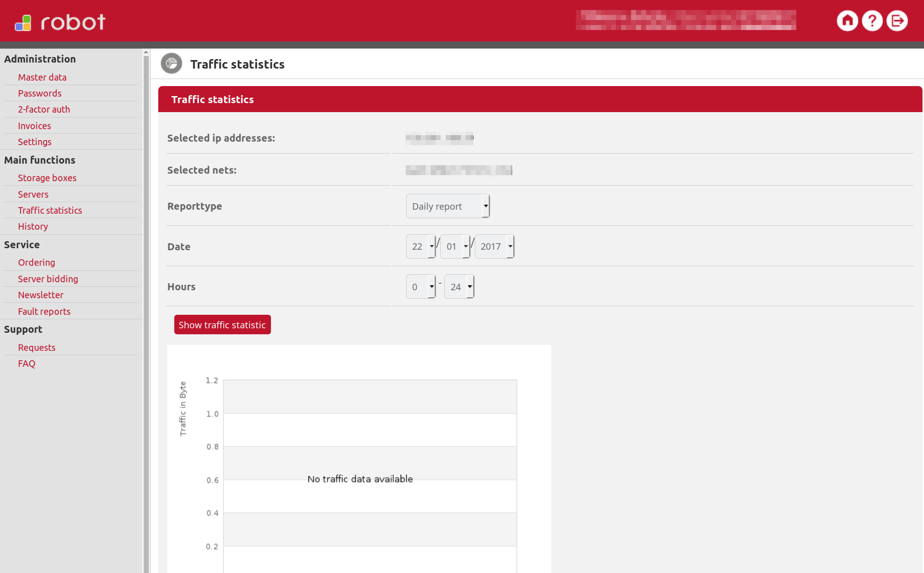924x573 pixels.
Task: Select Traffic statistics in sidebar
Action: [x=50, y=210]
